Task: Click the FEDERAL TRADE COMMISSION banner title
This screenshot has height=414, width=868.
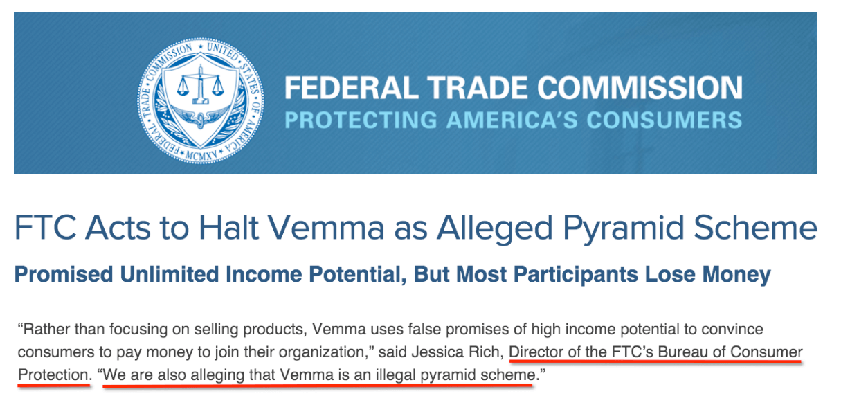Action: (x=514, y=89)
